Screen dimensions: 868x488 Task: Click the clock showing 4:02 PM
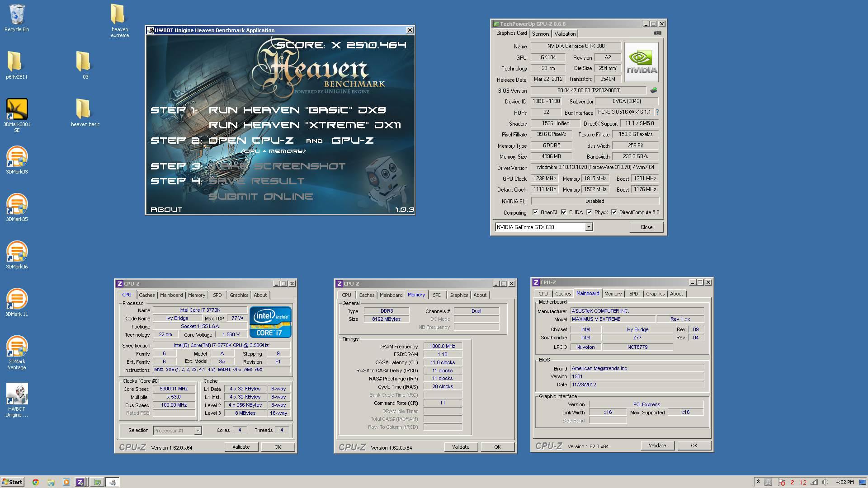(845, 482)
